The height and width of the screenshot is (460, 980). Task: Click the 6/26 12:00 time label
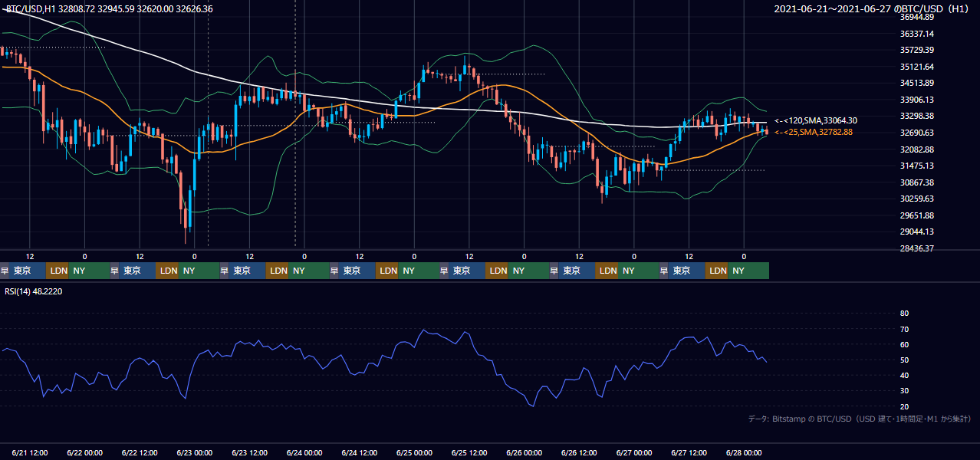coord(580,452)
